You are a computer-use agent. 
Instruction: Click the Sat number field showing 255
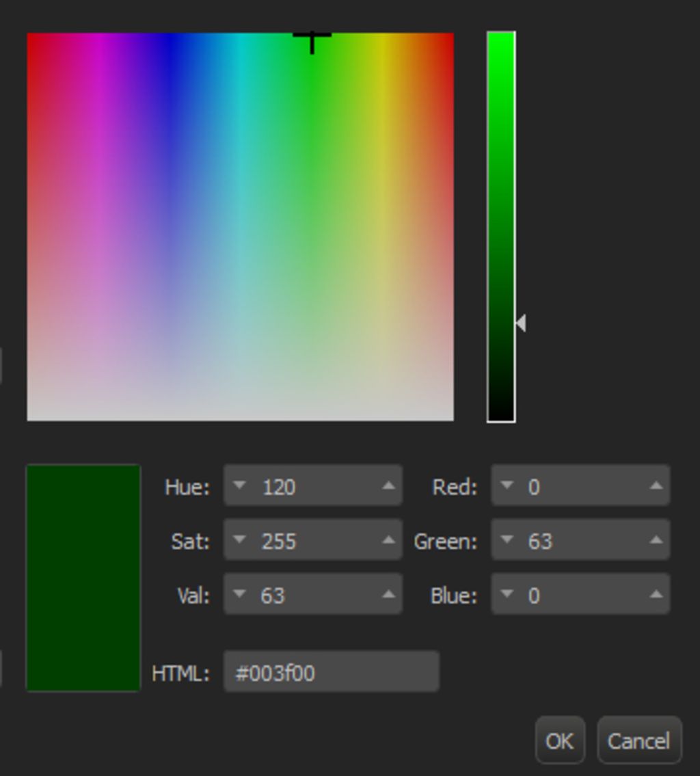click(x=312, y=540)
